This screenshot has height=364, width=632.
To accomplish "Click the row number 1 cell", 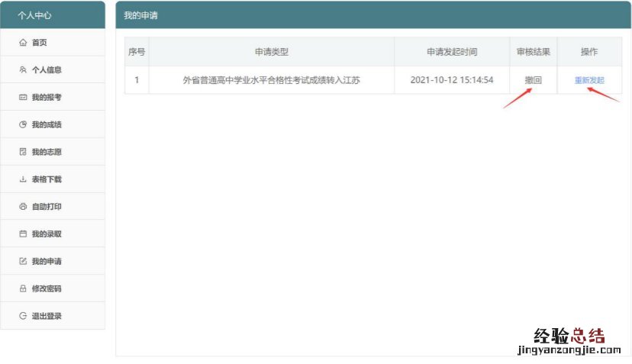I will click(137, 80).
